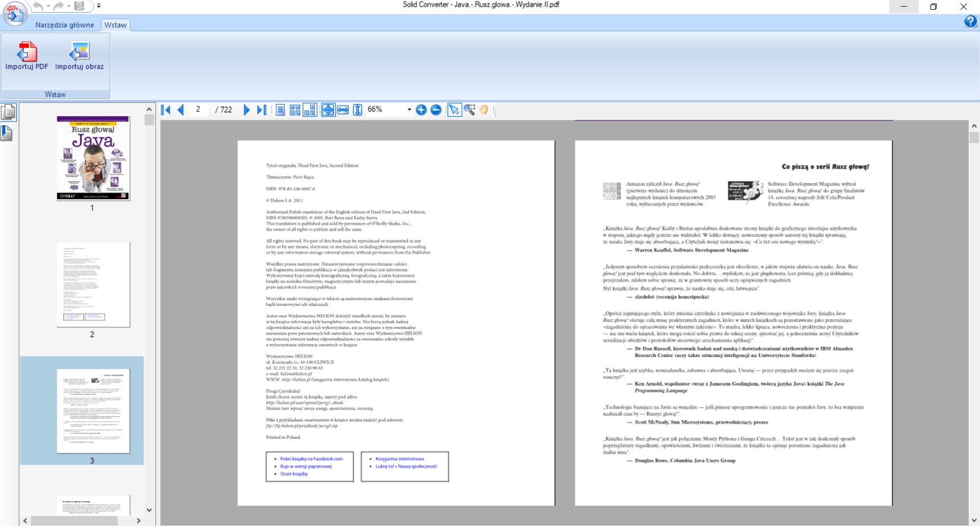
Task: Toggle fit page zoom mode
Action: [x=328, y=110]
